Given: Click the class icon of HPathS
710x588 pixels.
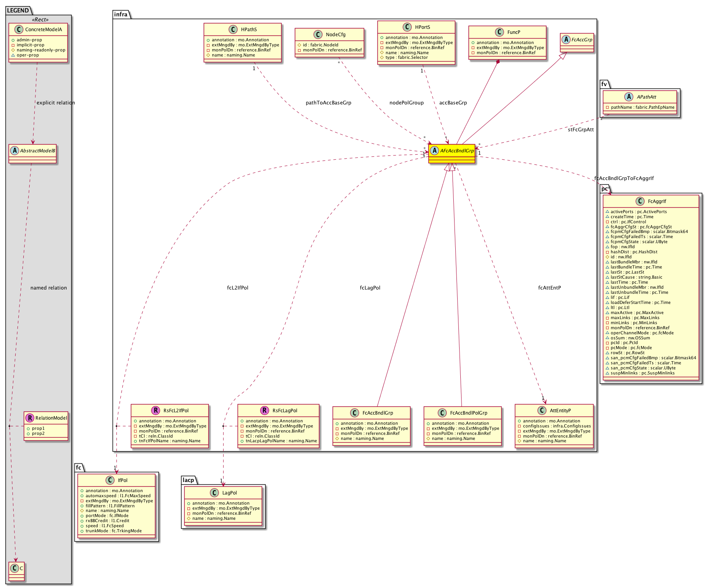Looking at the screenshot, I should click(233, 29).
